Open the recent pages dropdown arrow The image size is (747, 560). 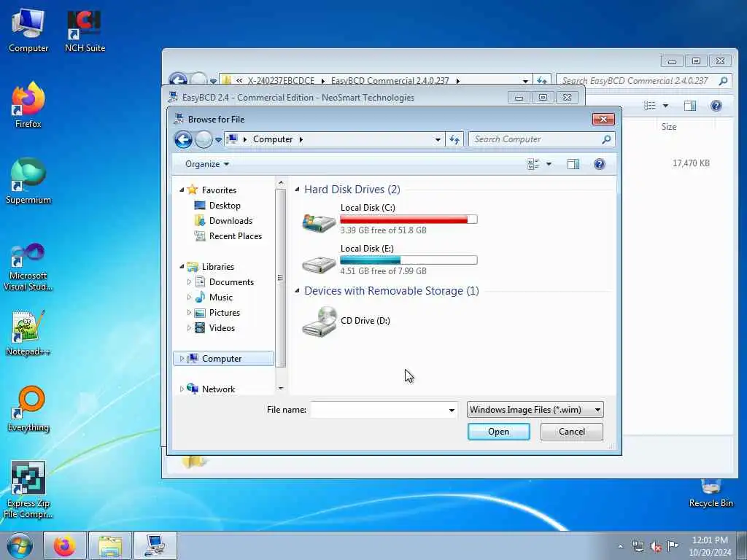pos(218,140)
